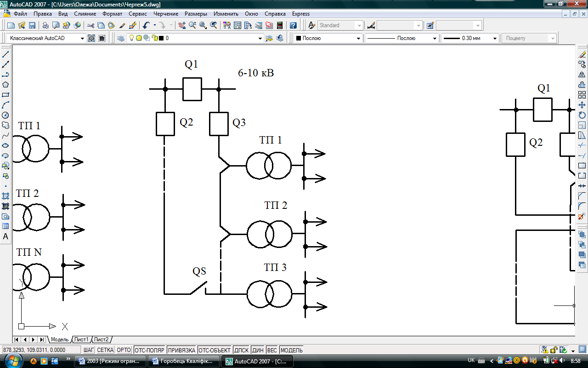Open the Черчение menu
588x368 pixels.
pos(166,14)
